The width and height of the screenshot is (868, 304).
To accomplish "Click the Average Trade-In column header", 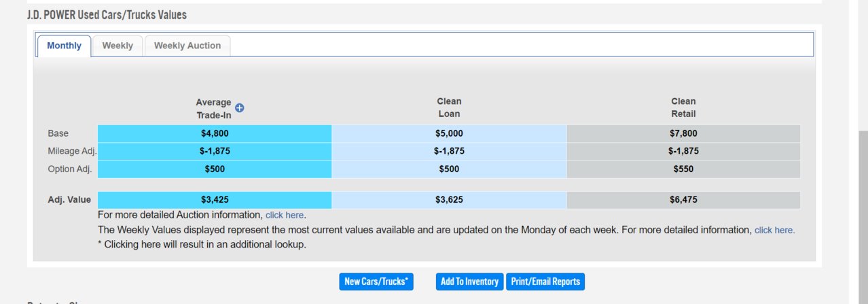I will click(214, 109).
